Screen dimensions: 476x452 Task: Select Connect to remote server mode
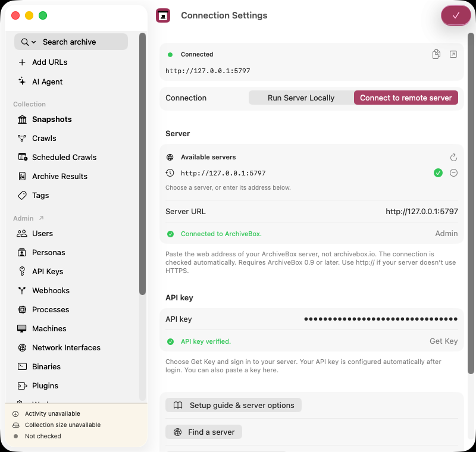(x=406, y=98)
